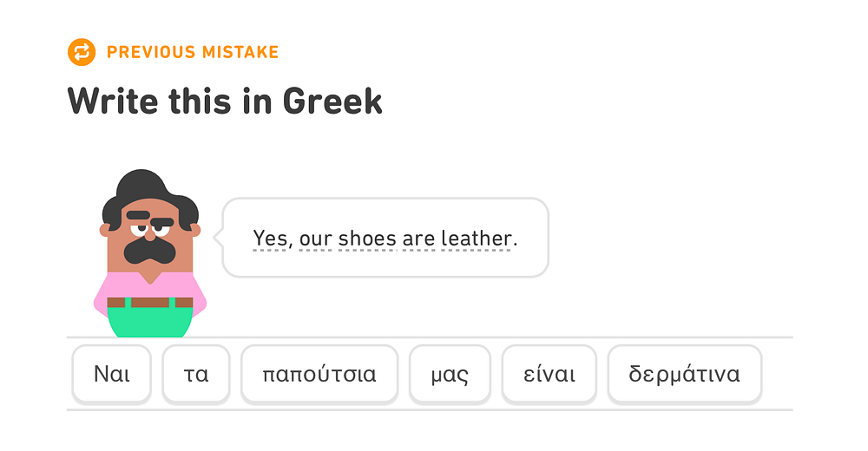Click the character's black hair

pos(149,191)
